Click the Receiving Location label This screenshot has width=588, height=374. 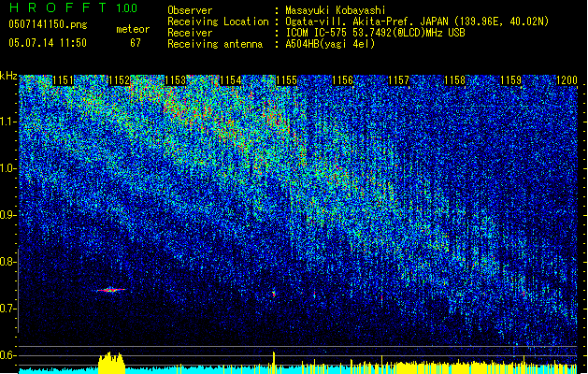click(x=218, y=22)
